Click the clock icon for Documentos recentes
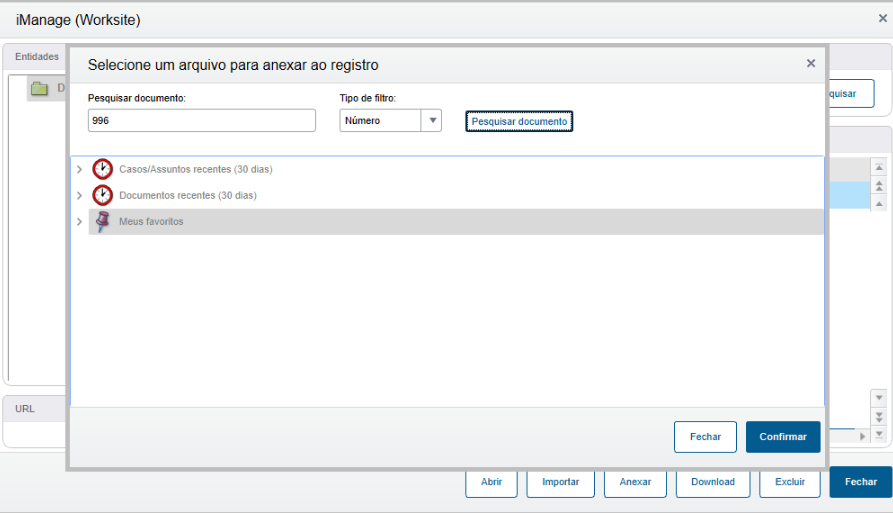This screenshot has height=513, width=893. (x=102, y=195)
